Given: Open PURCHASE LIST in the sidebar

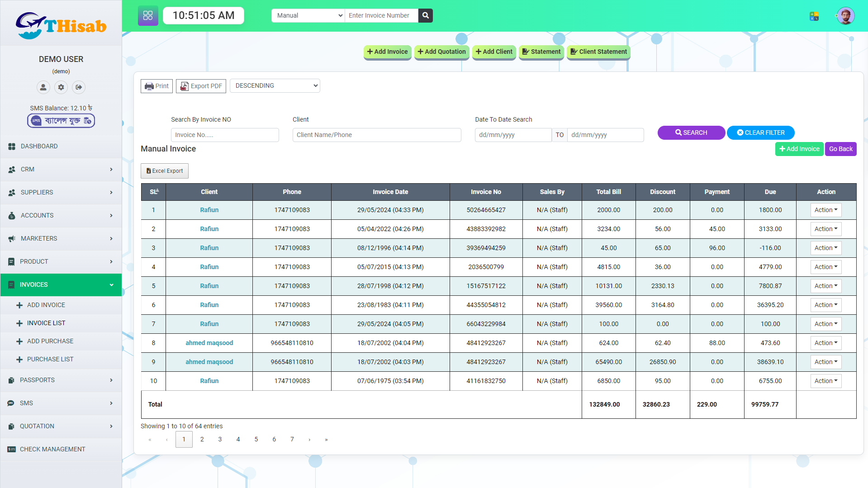Looking at the screenshot, I should tap(50, 359).
